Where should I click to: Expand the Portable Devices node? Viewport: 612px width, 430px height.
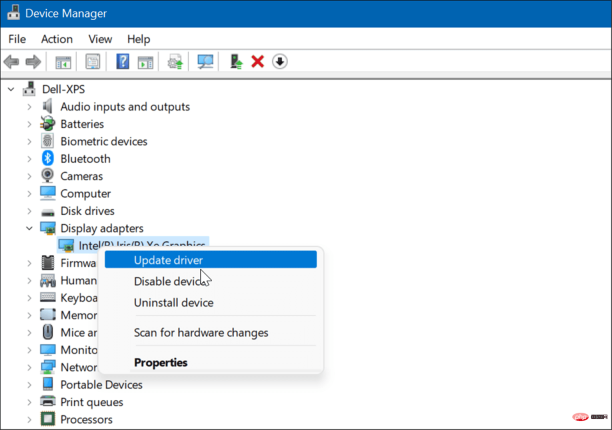coord(29,385)
